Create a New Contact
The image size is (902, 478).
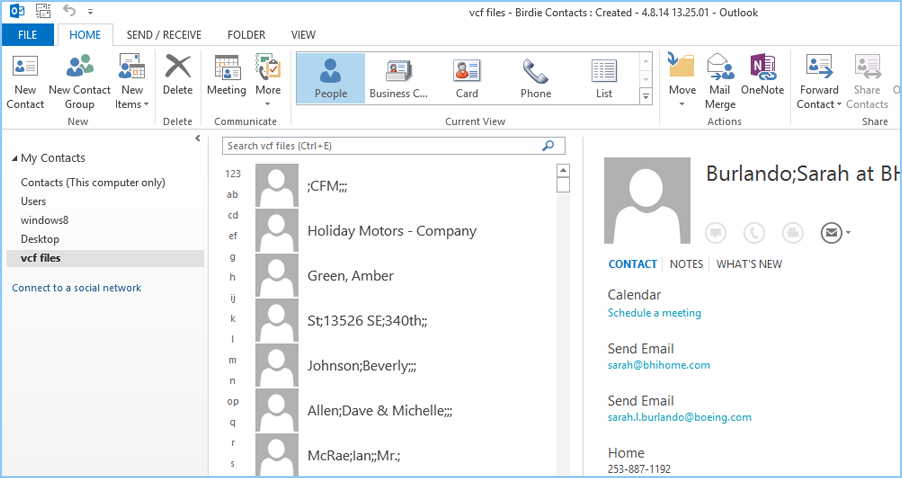pyautogui.click(x=25, y=82)
